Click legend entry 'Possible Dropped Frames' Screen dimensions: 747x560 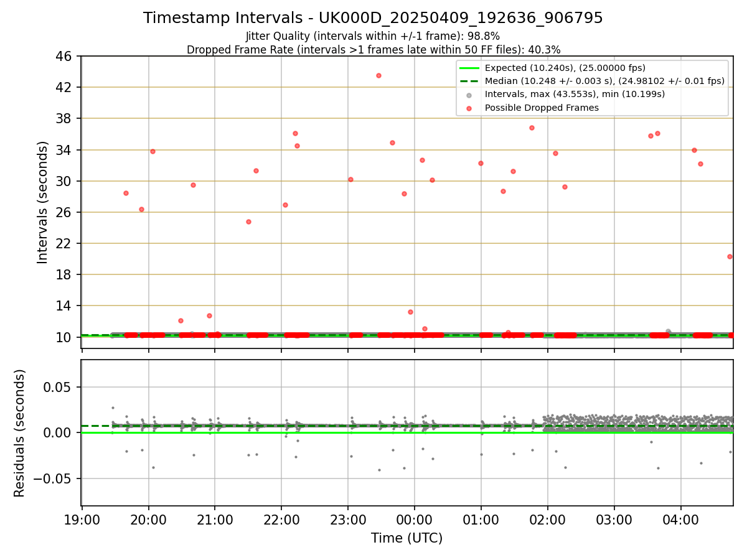[x=542, y=108]
